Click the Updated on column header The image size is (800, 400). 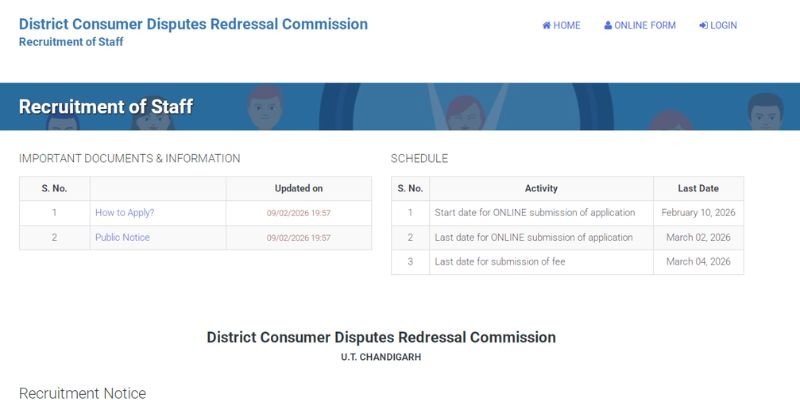(298, 188)
